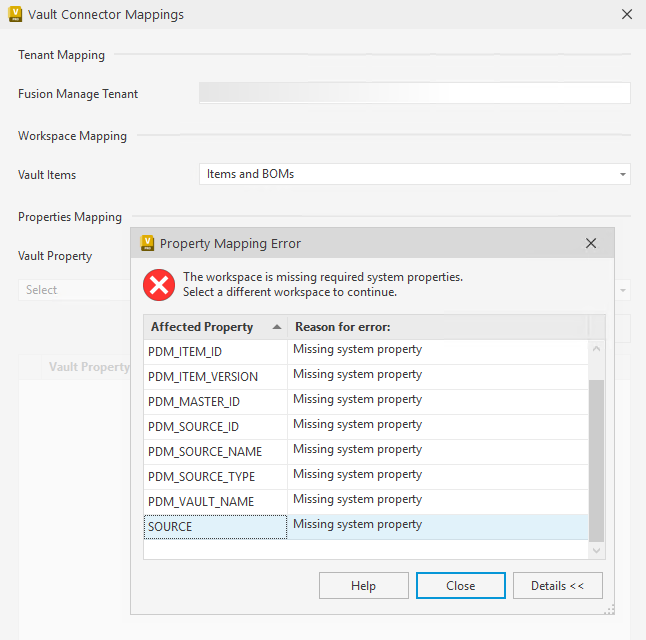646x640 pixels.
Task: Open the Vault Items dropdown
Action: 414,174
